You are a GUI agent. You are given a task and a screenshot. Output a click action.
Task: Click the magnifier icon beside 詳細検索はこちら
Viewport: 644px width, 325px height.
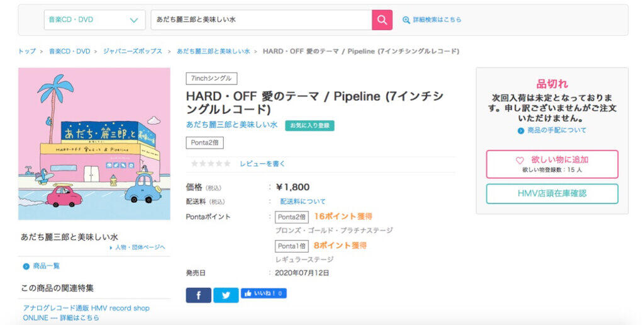(x=406, y=20)
